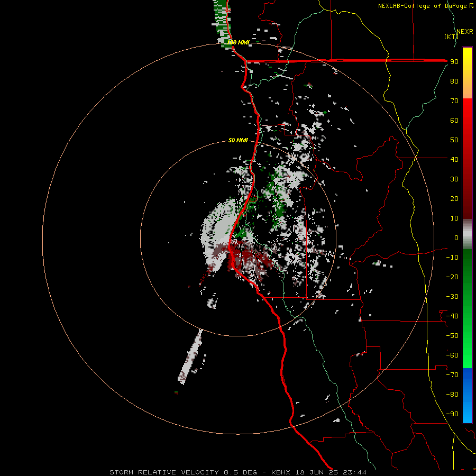Viewport: 476px width, 476px height.
Task: Click the -80 value on the velocity scale
Action: click(x=452, y=395)
